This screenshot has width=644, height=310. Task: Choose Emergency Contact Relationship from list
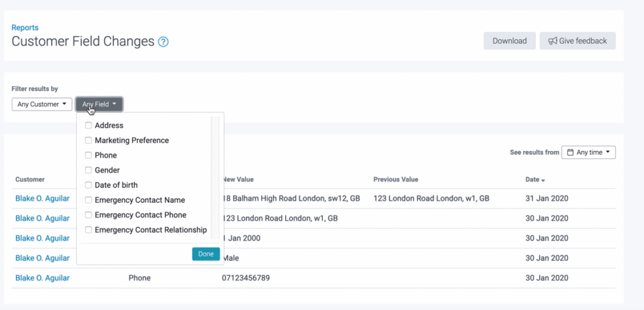88,230
